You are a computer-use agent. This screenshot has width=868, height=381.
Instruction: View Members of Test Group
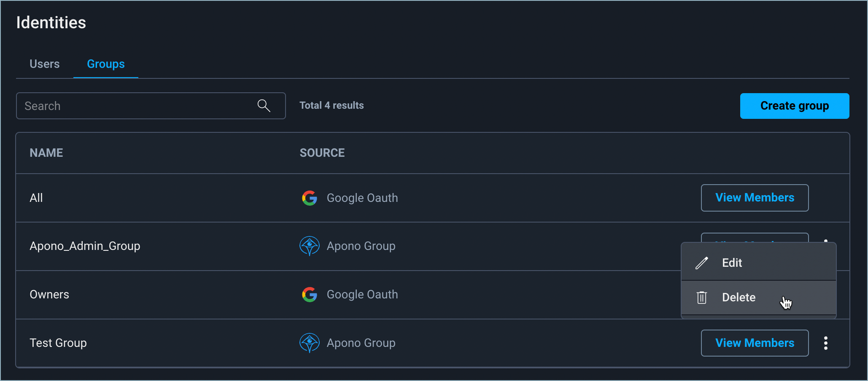[754, 343]
